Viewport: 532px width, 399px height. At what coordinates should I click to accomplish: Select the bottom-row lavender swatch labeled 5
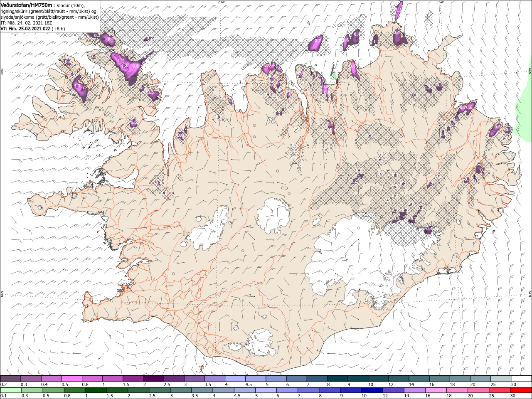266,390
